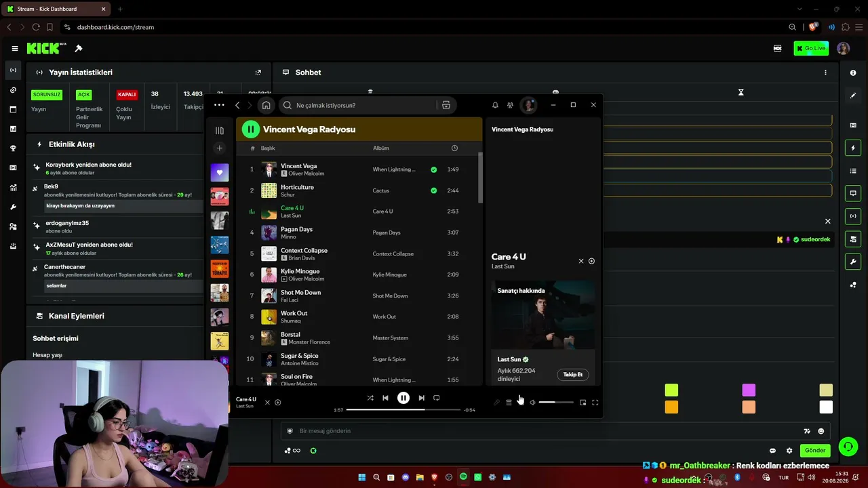868x488 pixels.
Task: Toggle saved checkmark for Vincent Vega track
Action: coord(434,169)
